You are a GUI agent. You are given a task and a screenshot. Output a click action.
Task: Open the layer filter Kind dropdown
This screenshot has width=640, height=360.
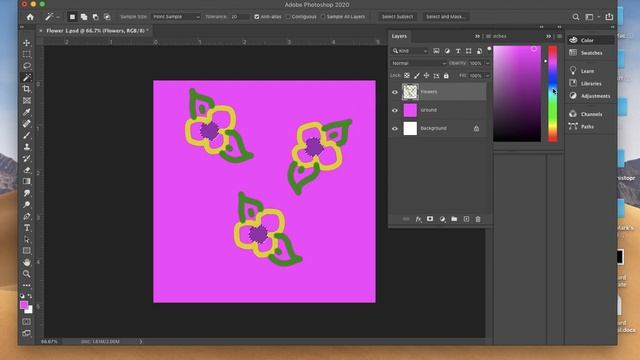click(x=410, y=51)
